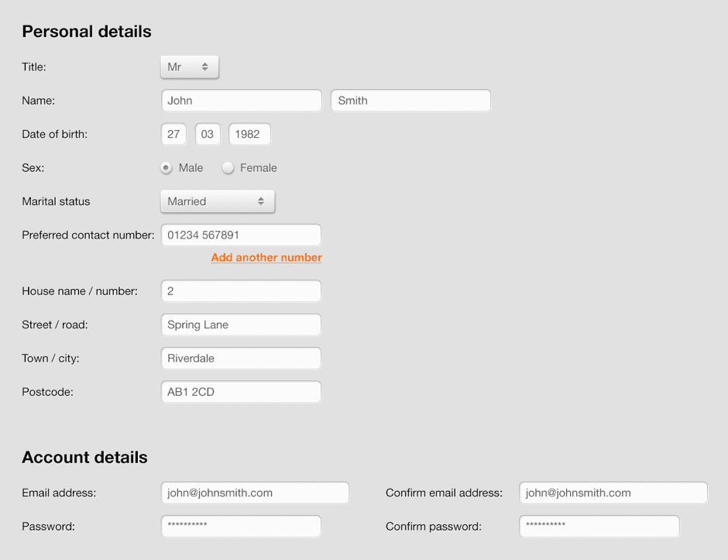The width and height of the screenshot is (728, 560).
Task: Select the Confirm email address field
Action: (x=613, y=493)
